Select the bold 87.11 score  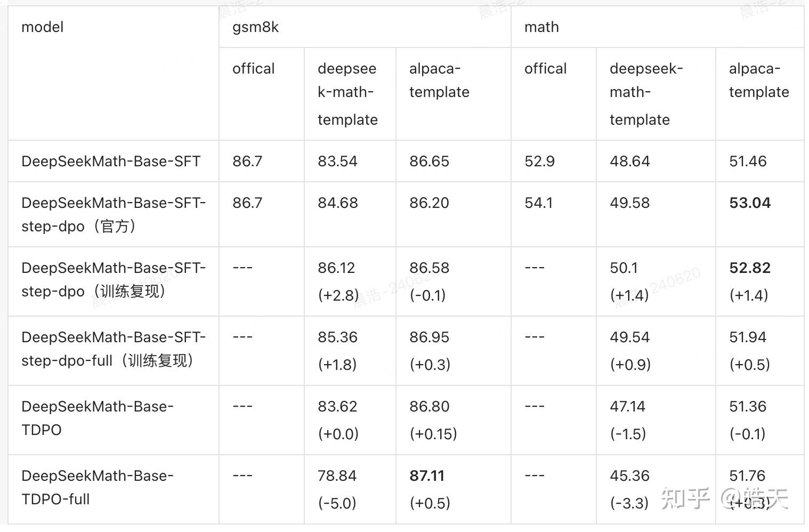pos(427,475)
